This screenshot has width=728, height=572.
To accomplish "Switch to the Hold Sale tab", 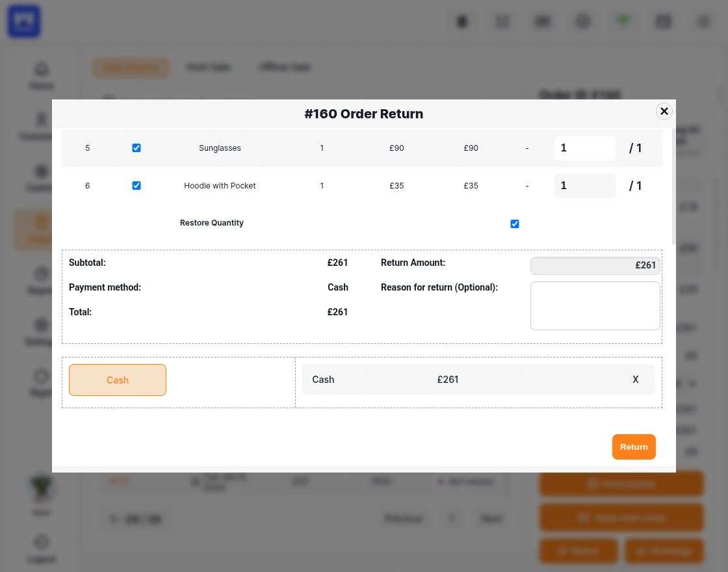I will [x=208, y=67].
